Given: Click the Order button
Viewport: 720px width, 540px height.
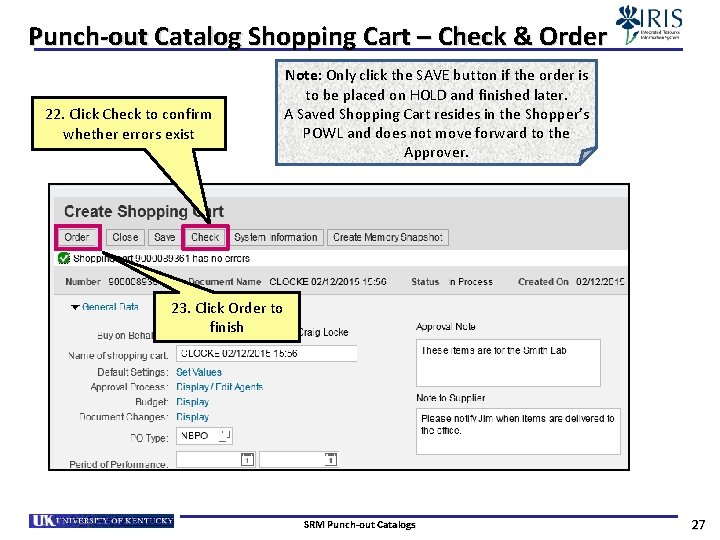Looking at the screenshot, I should point(77,237).
